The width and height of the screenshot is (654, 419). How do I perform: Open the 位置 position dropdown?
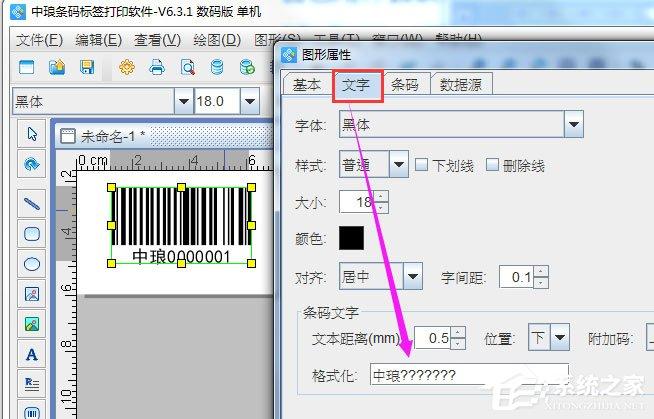tap(559, 338)
